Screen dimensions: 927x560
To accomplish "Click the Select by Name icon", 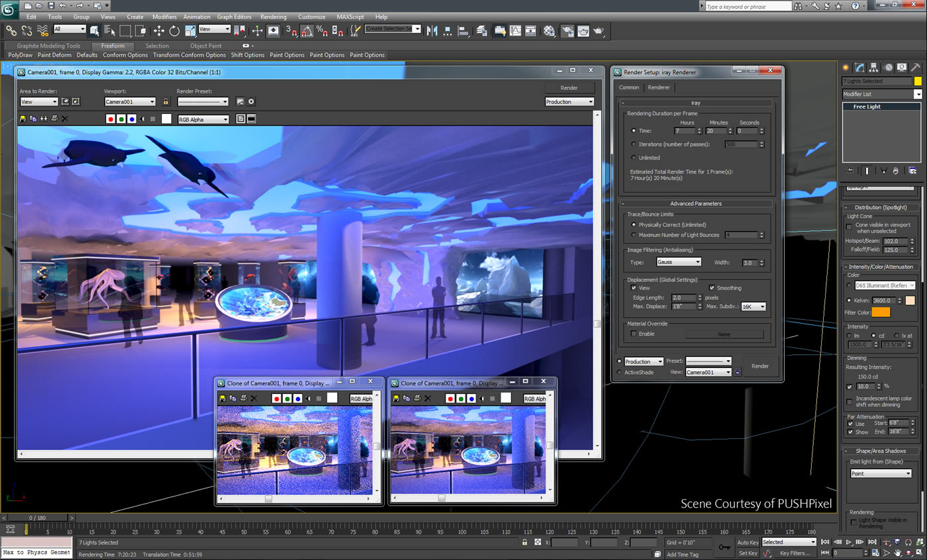I will [110, 30].
